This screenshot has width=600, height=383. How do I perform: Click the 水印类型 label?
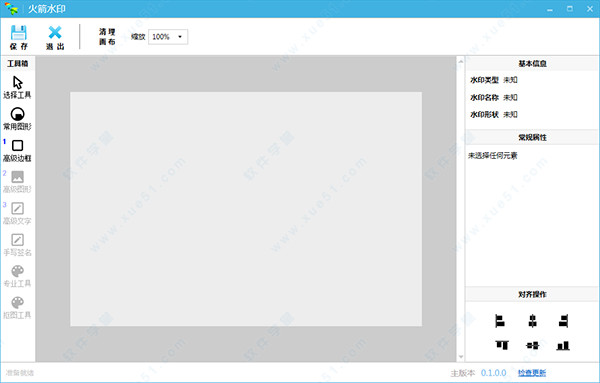[484, 80]
